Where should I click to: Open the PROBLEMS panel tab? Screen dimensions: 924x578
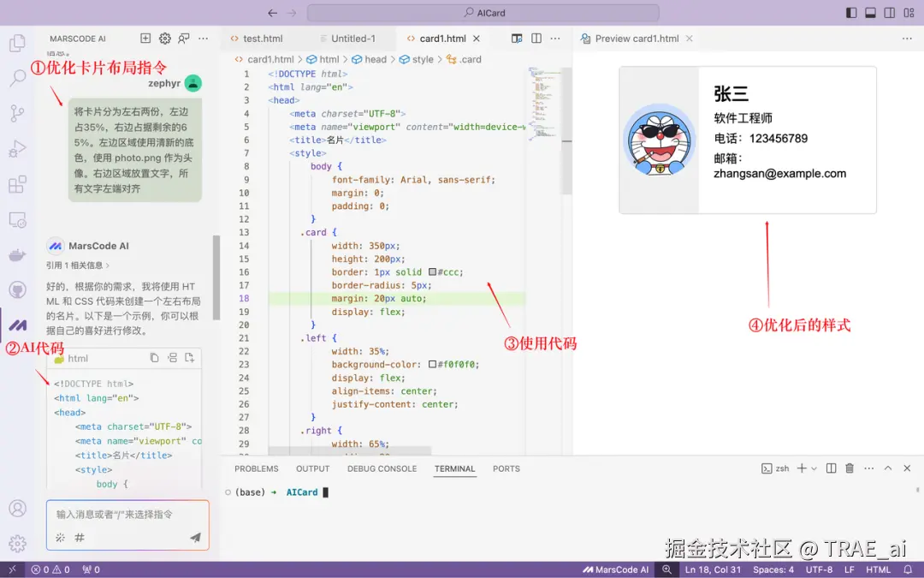(257, 469)
